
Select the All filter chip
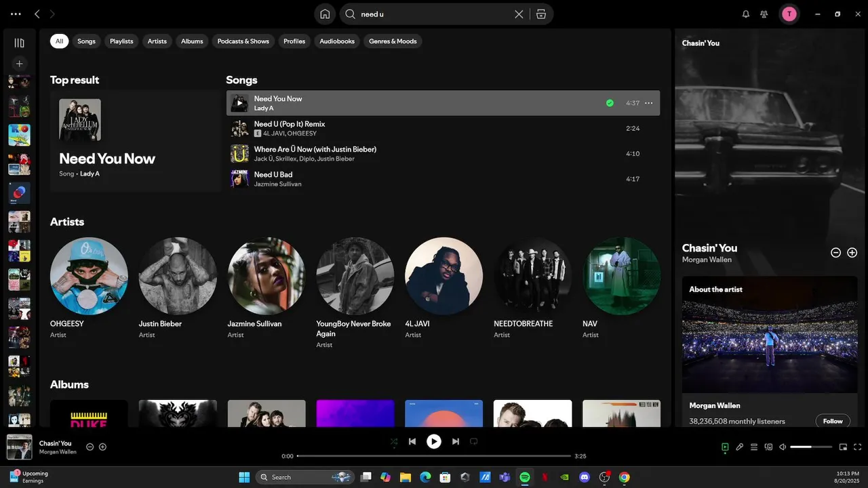(59, 41)
